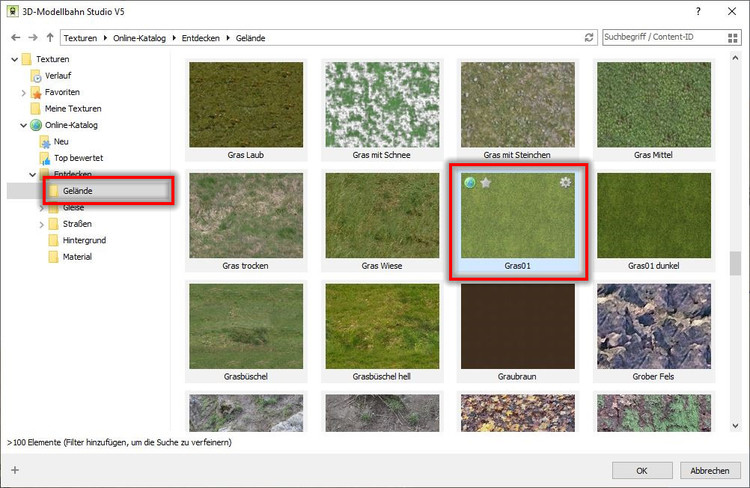Expand the Favoriten folder

[24, 92]
